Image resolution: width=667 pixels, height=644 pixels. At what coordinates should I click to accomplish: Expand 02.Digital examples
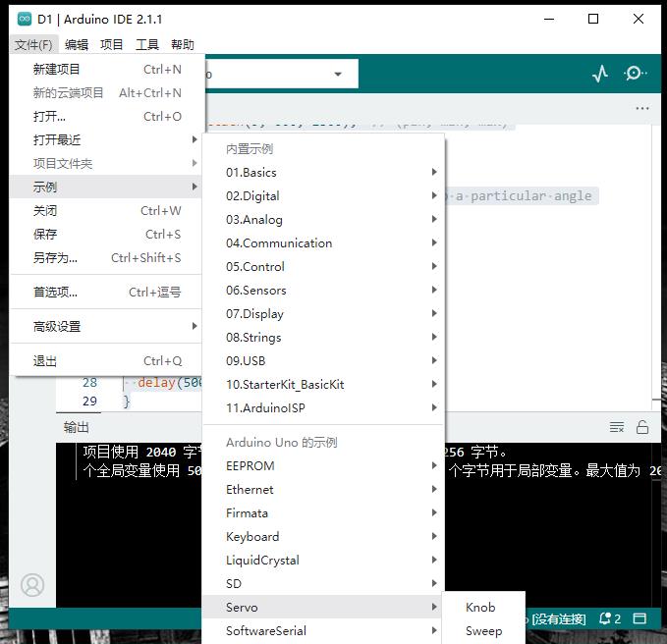coord(323,196)
